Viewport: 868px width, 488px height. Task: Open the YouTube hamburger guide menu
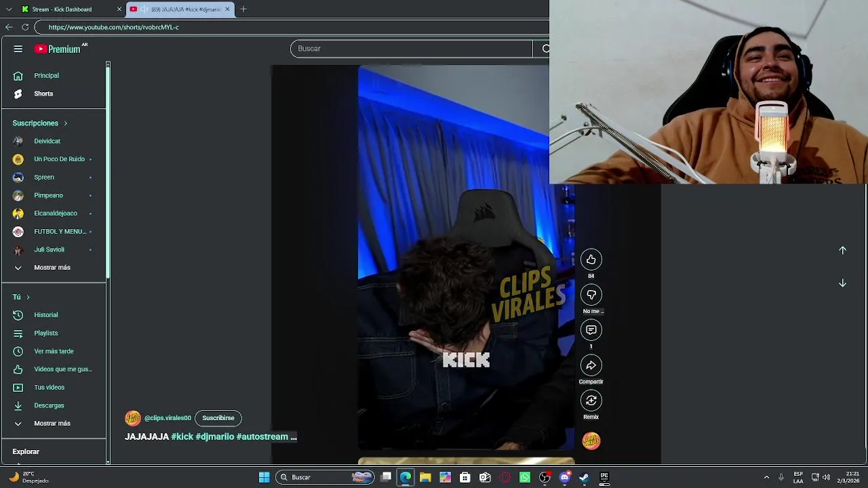[18, 49]
